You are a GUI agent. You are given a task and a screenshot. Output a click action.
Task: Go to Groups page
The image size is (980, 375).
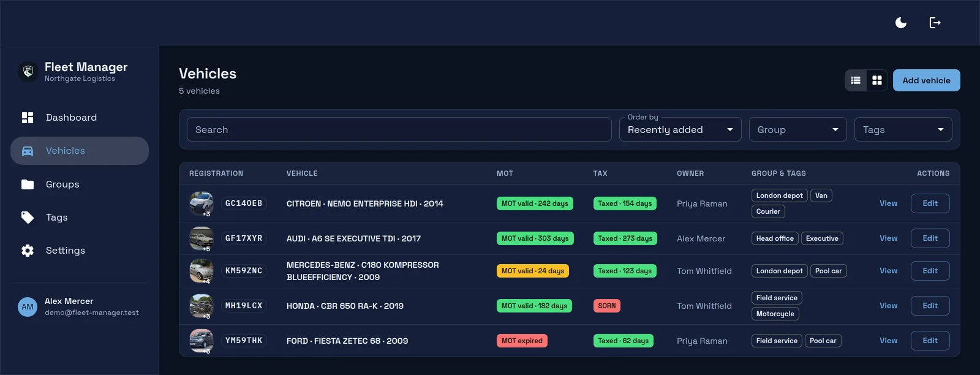pyautogui.click(x=80, y=184)
